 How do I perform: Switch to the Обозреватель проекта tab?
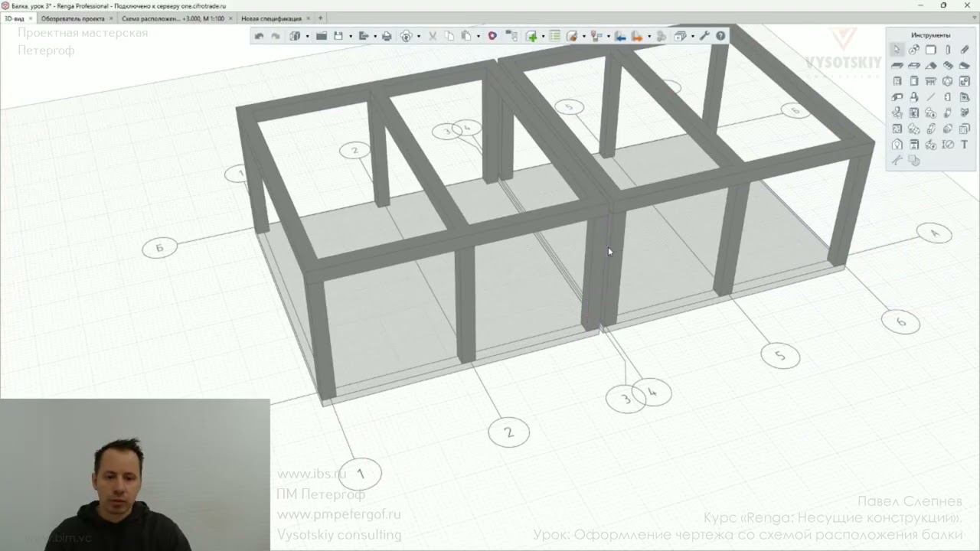click(x=73, y=18)
